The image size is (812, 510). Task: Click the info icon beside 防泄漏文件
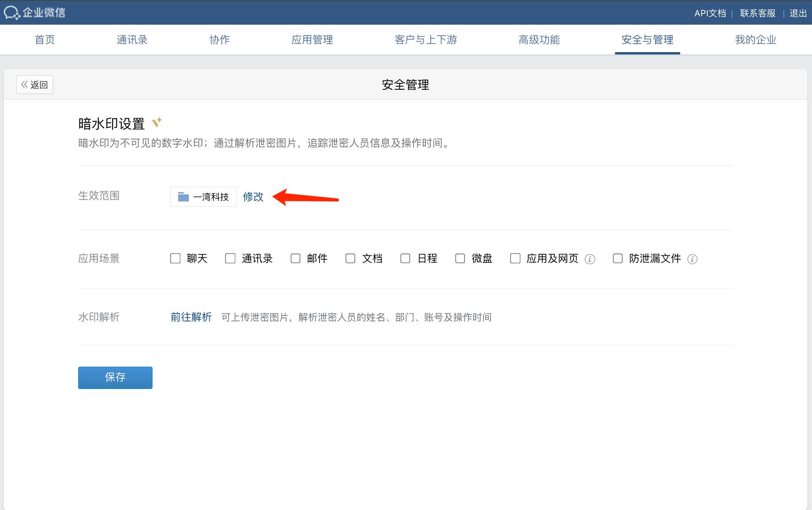[x=692, y=259]
